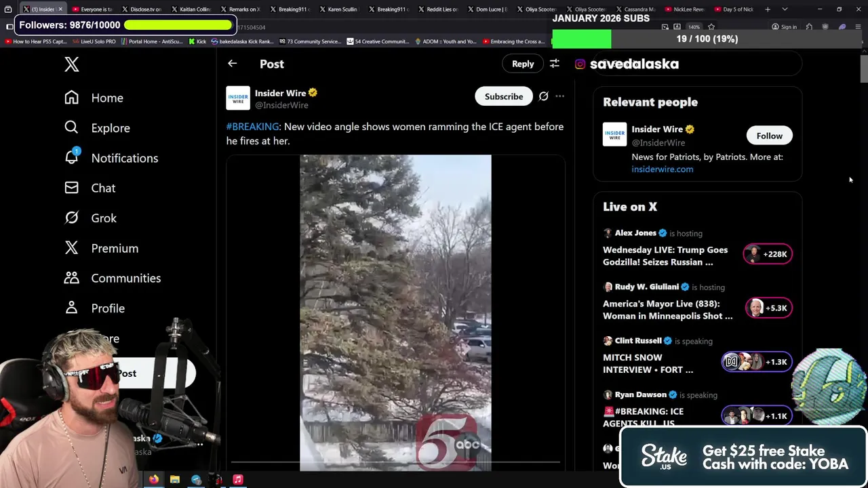Click the +1.3K listeners badge
The height and width of the screenshot is (488, 868).
click(757, 362)
